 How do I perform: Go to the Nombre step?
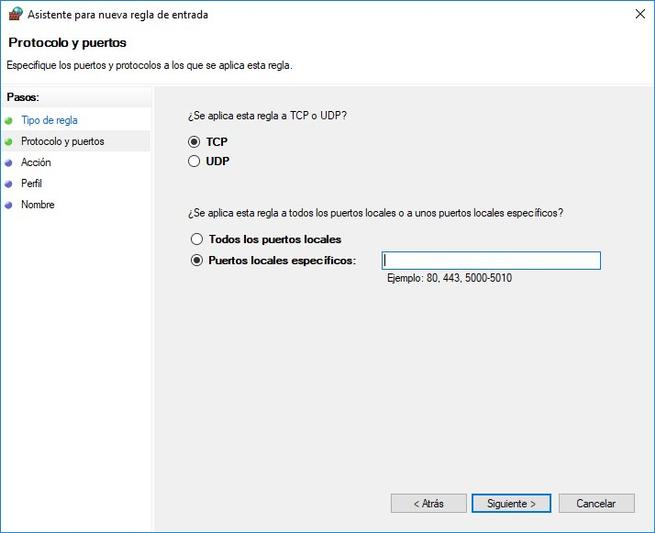(x=38, y=204)
